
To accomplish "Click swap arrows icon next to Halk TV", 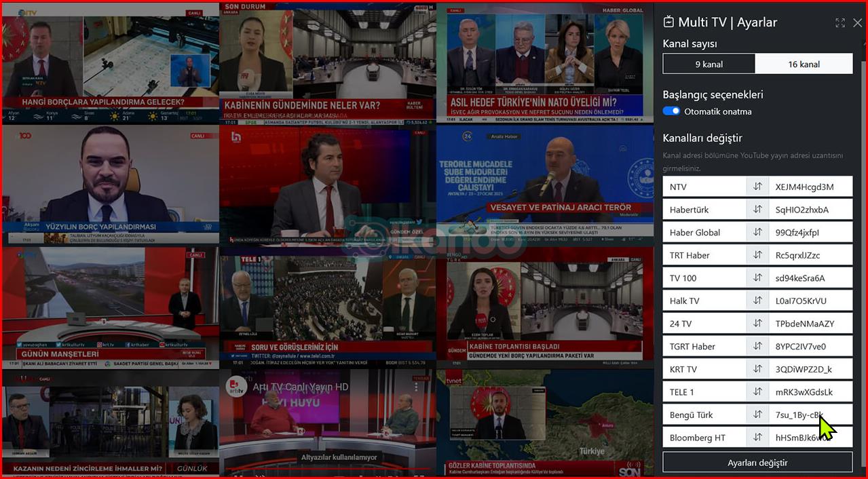I will coord(757,301).
